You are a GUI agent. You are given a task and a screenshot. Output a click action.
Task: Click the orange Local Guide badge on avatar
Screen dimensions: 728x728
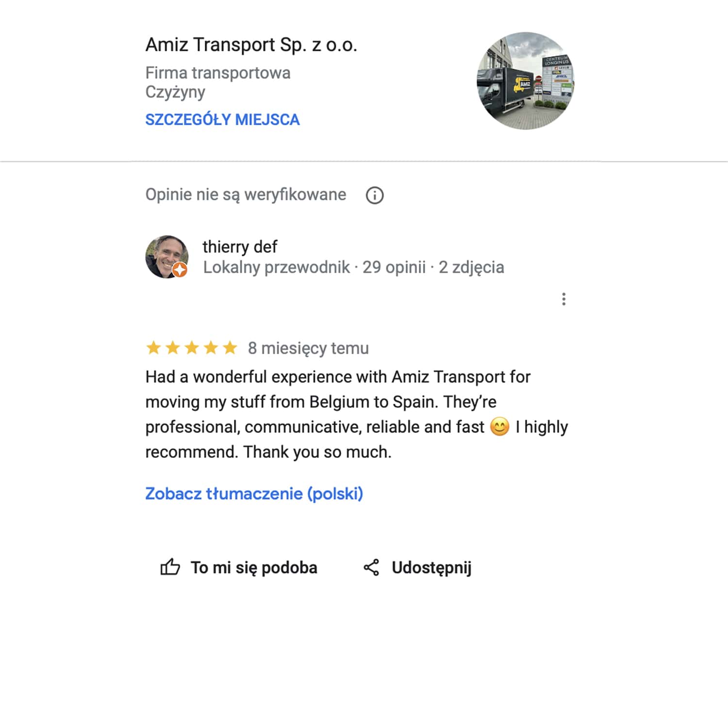coord(180,269)
